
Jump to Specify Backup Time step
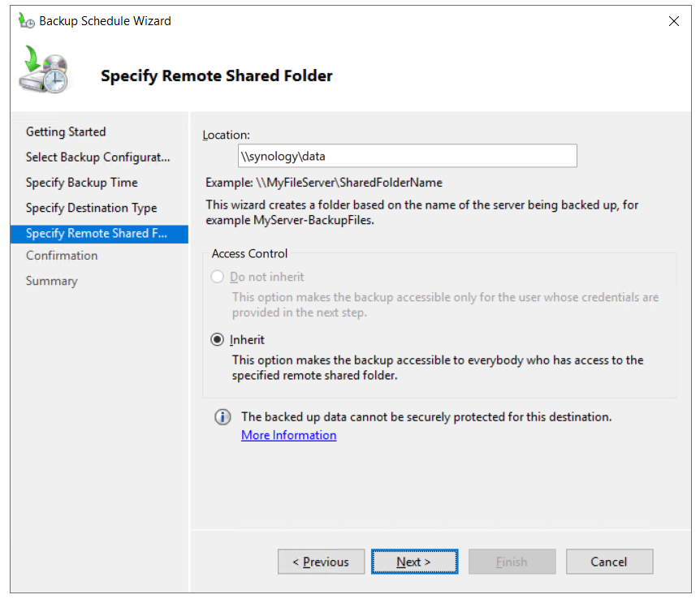(x=81, y=183)
